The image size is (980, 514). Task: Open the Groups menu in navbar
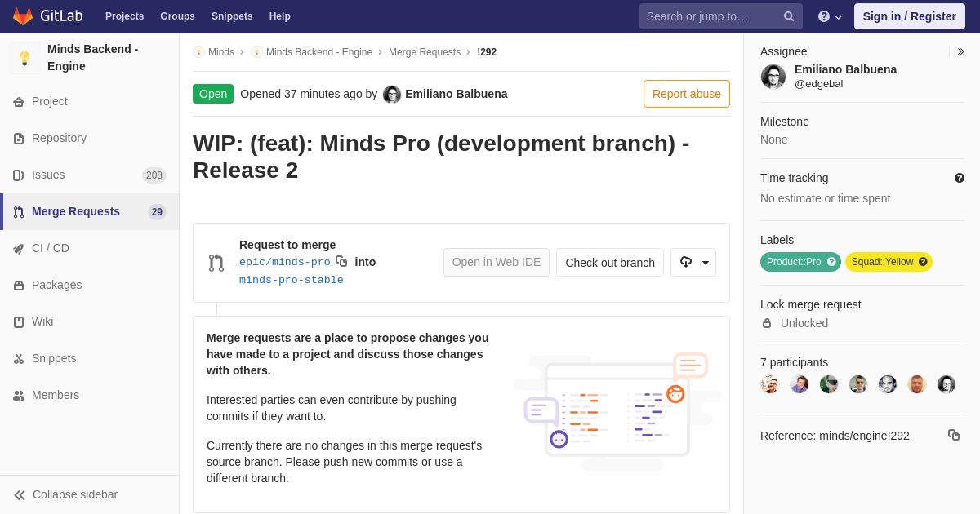[x=177, y=16]
